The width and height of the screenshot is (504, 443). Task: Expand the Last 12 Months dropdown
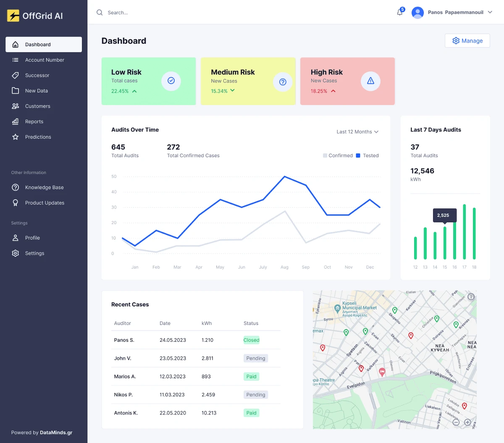[x=357, y=132]
